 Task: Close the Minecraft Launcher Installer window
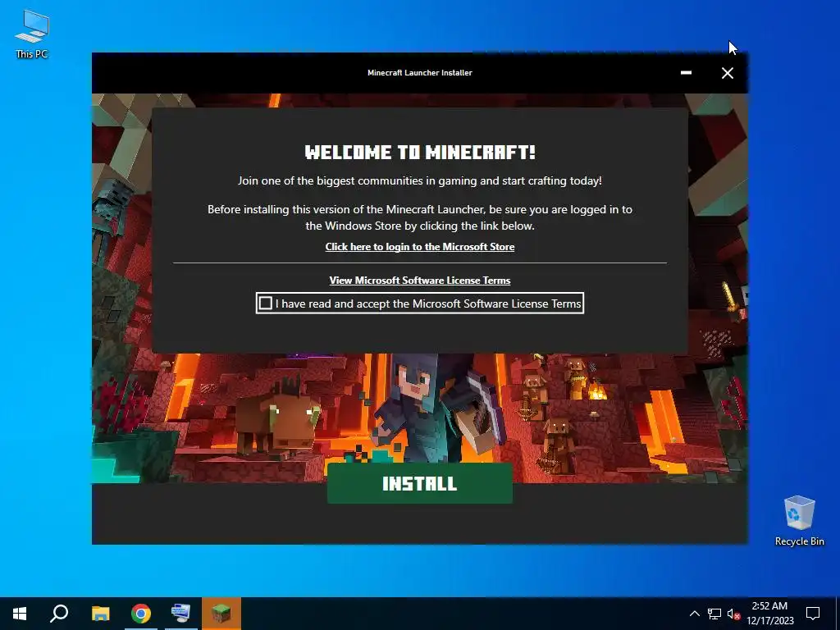click(727, 73)
